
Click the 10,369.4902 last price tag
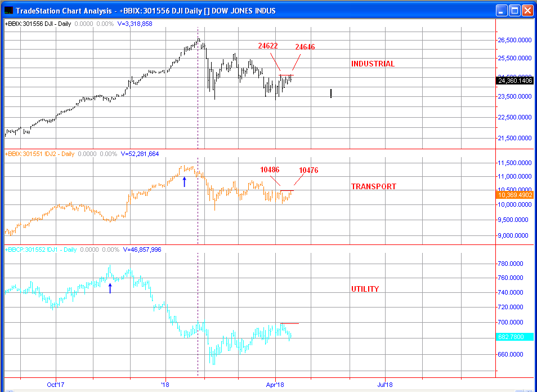pos(514,195)
